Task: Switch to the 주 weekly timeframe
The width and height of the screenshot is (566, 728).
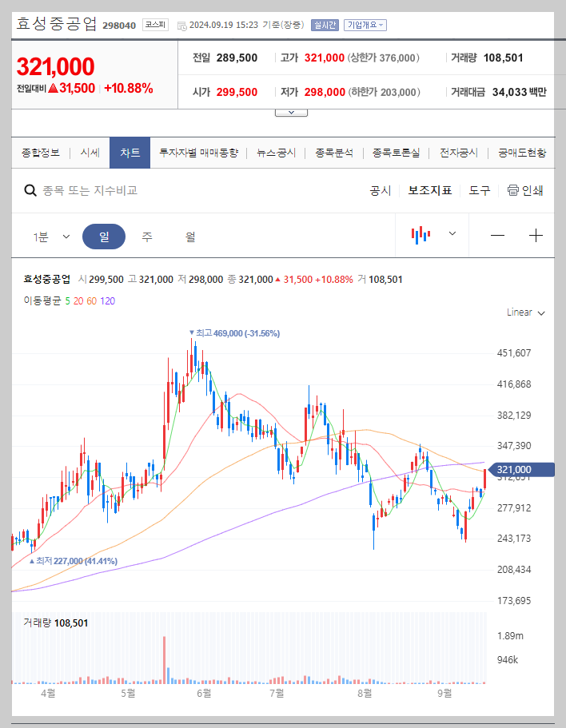Action: coord(145,234)
